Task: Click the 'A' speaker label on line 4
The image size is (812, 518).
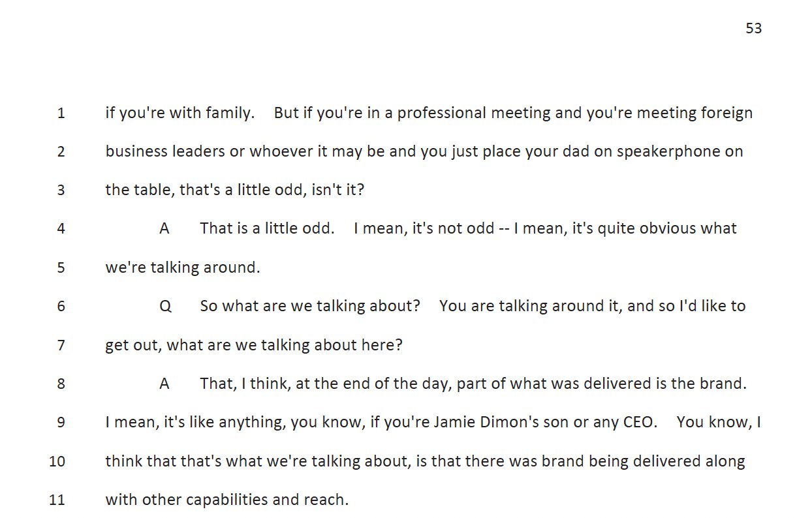Action: pos(164,229)
